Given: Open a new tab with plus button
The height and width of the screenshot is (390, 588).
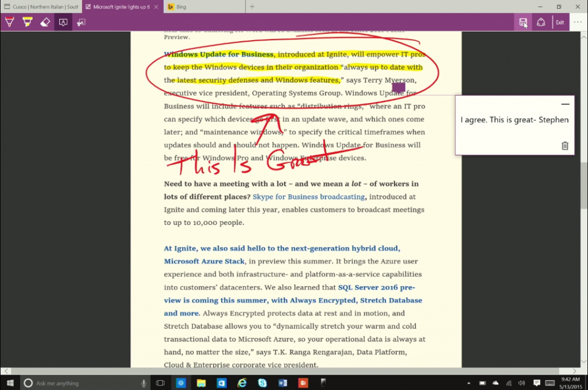Looking at the screenshot, I should click(252, 7).
